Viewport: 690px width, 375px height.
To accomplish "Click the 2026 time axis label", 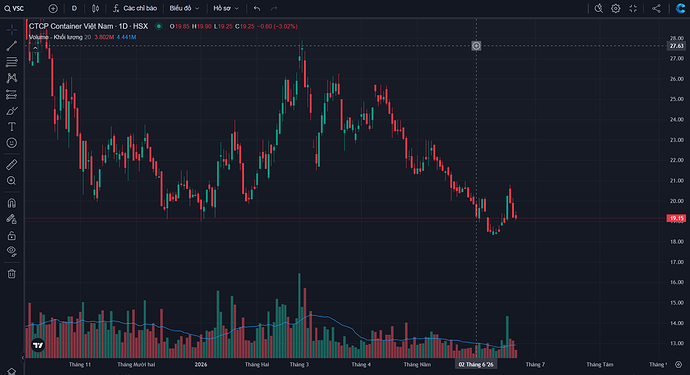I will [201, 364].
